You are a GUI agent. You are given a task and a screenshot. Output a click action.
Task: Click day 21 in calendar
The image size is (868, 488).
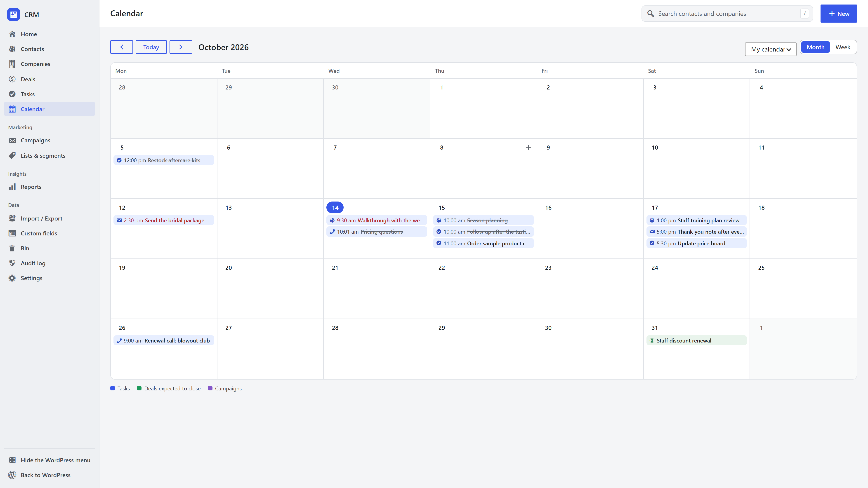[x=335, y=268]
